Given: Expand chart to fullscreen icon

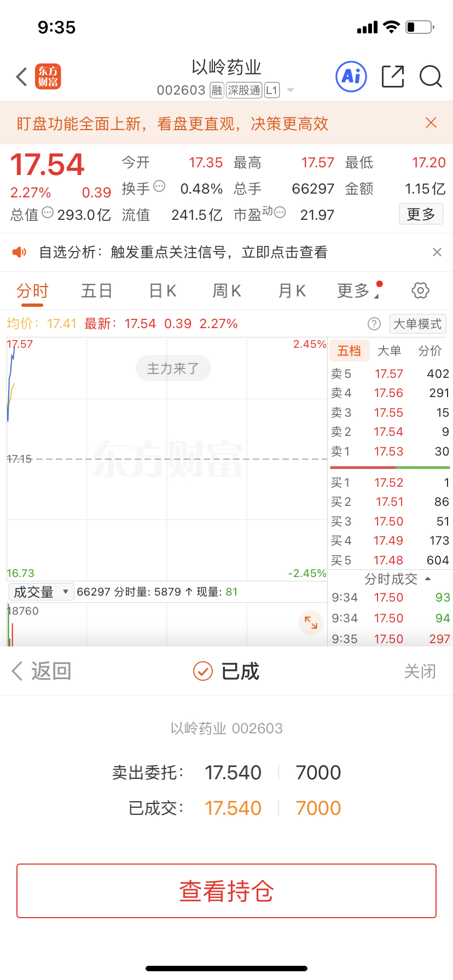Looking at the screenshot, I should pyautogui.click(x=311, y=622).
